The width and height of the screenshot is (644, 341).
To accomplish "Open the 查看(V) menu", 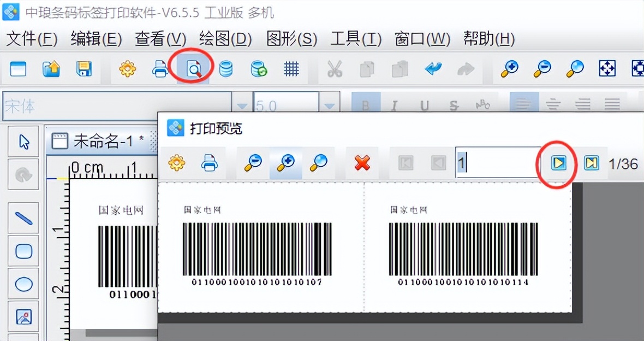I will pos(160,39).
